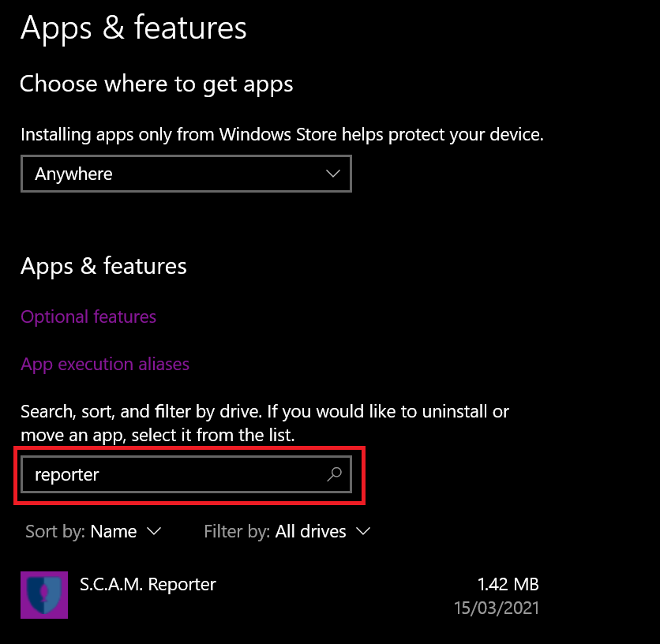Open the App execution aliases link
The image size is (660, 644).
point(105,365)
